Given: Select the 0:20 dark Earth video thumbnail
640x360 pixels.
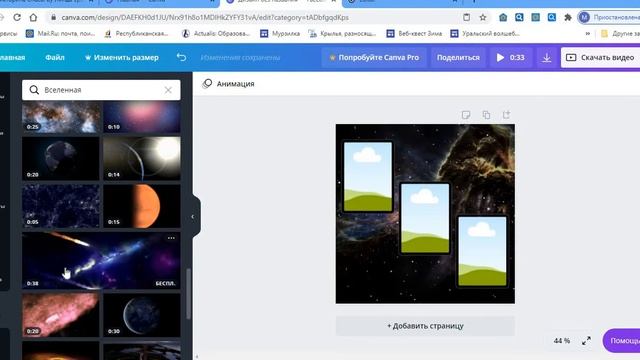Looking at the screenshot, I should [x=61, y=158].
